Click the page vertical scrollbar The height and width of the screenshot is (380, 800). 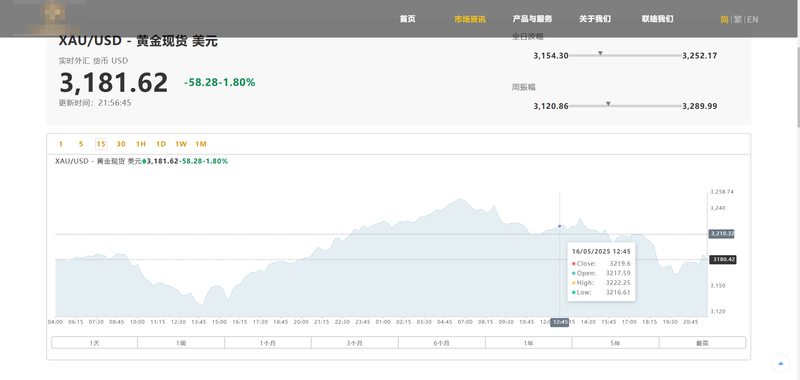(797, 87)
